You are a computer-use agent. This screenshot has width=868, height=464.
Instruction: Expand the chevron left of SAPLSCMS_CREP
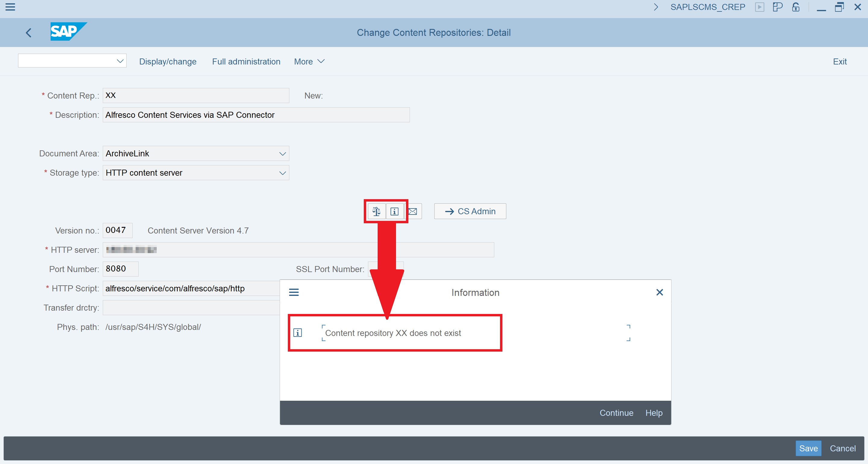pos(656,7)
